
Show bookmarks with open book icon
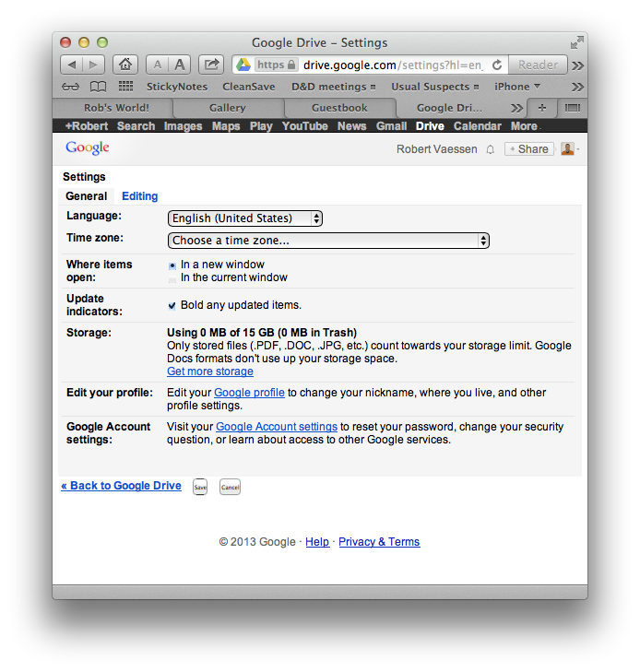click(x=98, y=87)
